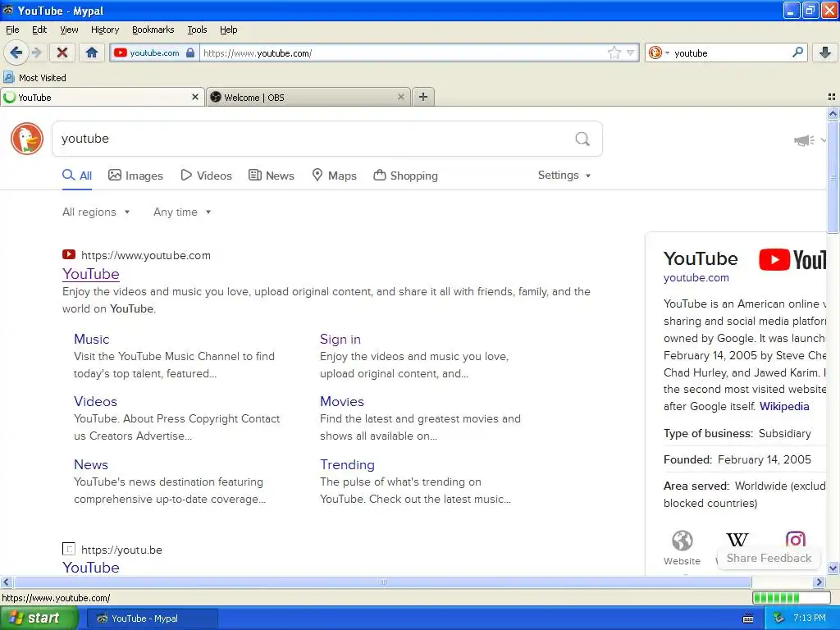Close the YouTube tab
The width and height of the screenshot is (840, 630).
[195, 97]
